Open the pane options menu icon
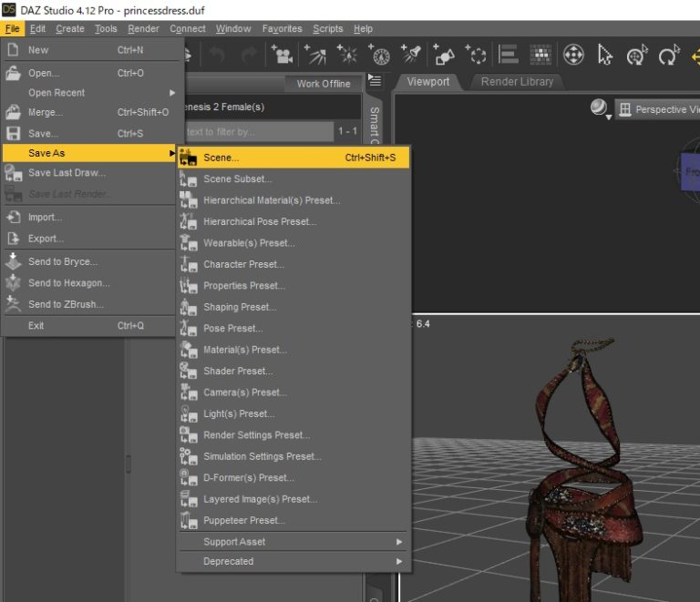 tap(375, 81)
